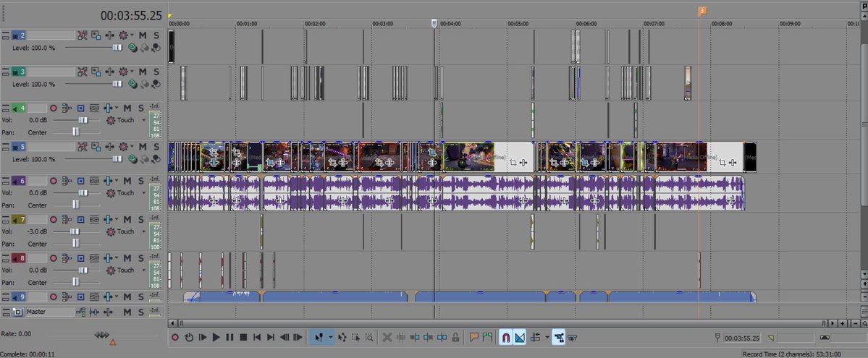Image resolution: width=868 pixels, height=358 pixels.
Task: Select the Envelope Edit tool
Action: [342, 337]
